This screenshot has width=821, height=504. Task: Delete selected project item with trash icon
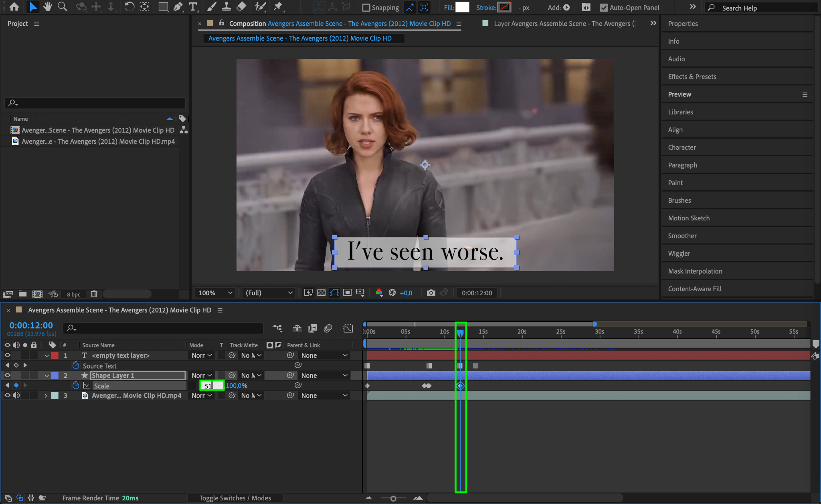[x=94, y=294]
